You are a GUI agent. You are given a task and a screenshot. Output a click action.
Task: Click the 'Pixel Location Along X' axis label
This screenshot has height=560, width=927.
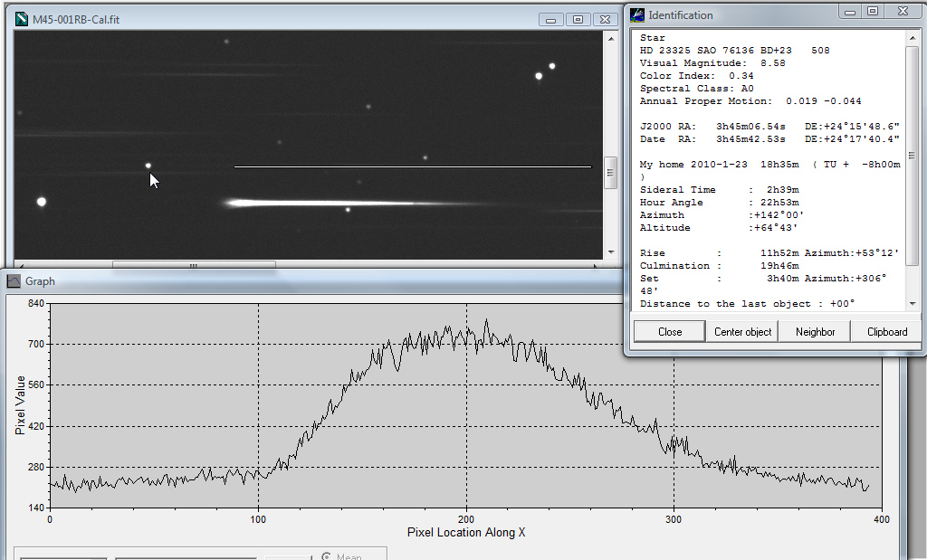click(x=466, y=532)
